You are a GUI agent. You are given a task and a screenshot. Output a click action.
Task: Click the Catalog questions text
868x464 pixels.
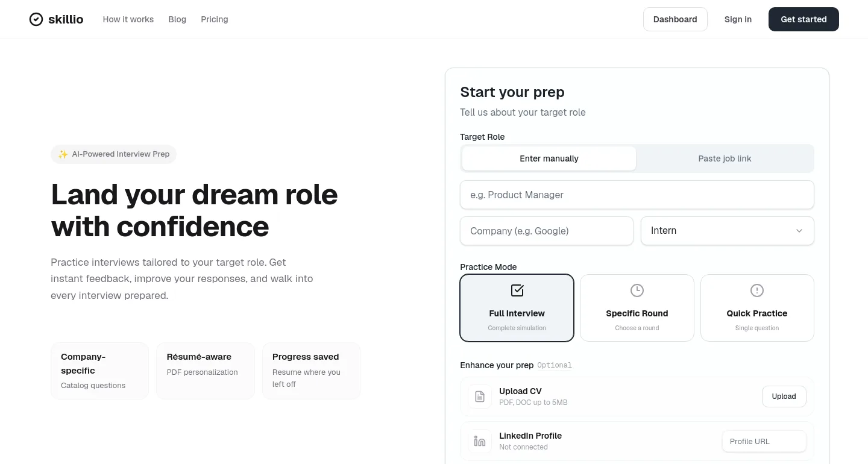coord(93,386)
